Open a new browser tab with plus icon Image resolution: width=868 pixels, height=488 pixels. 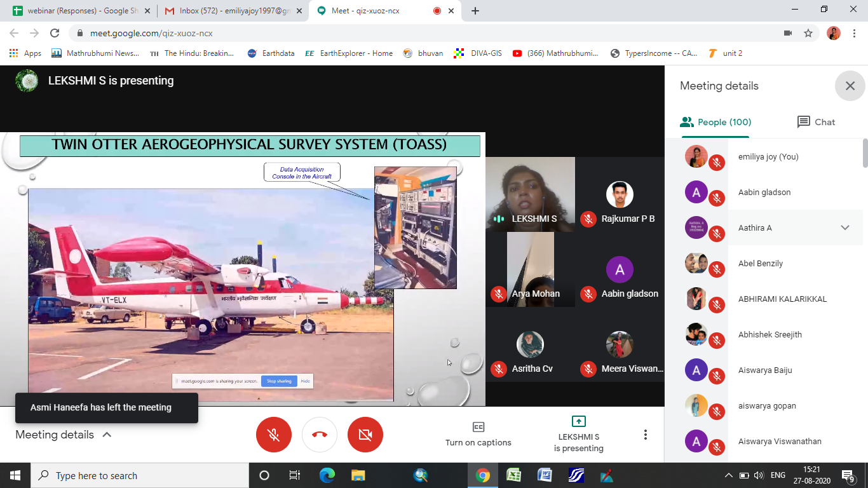coord(475,11)
